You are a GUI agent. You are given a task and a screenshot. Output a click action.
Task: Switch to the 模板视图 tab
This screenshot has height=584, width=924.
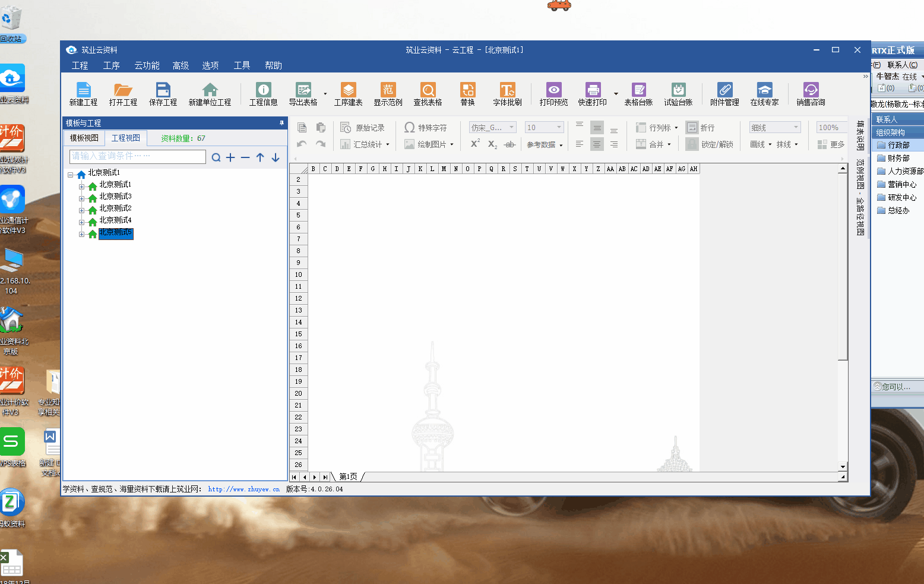84,138
